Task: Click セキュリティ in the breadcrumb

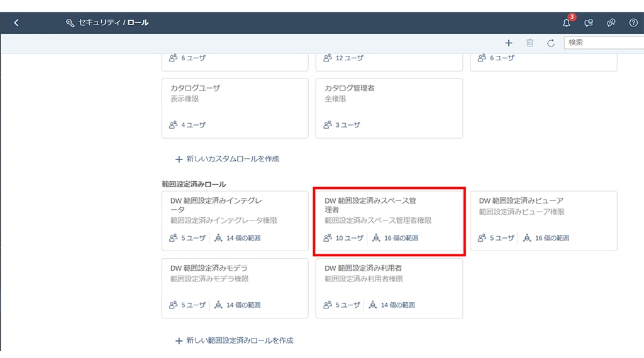Action: 99,23
